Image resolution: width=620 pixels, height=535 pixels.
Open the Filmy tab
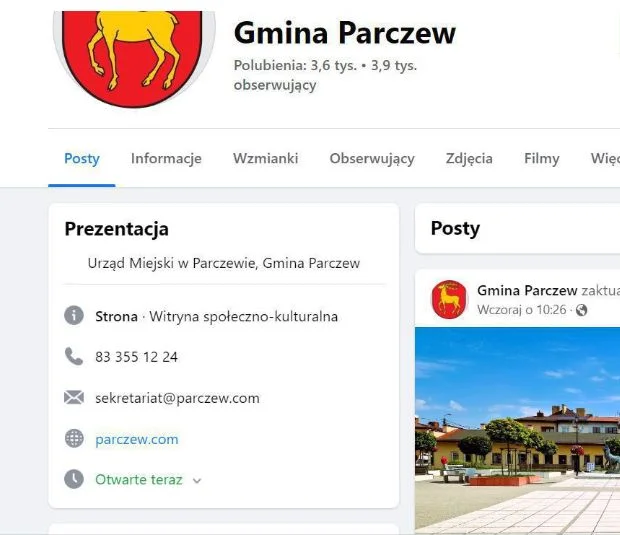542,159
